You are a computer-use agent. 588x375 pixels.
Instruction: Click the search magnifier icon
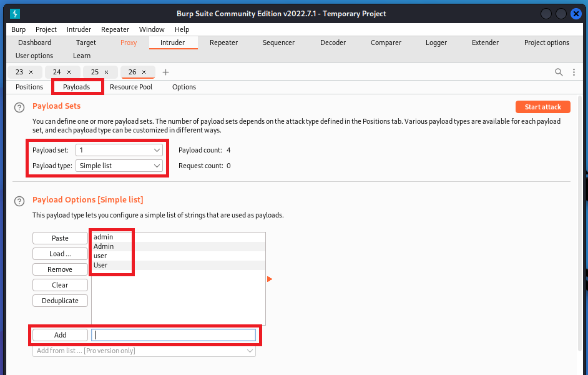point(559,72)
